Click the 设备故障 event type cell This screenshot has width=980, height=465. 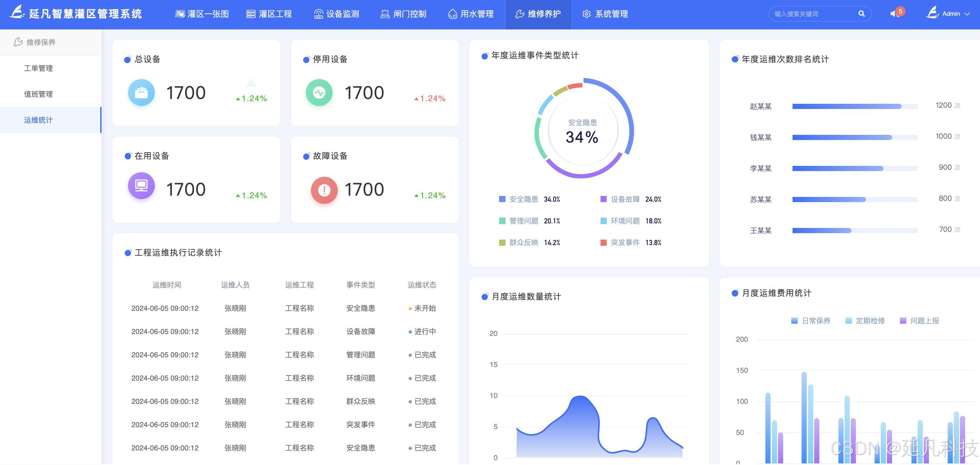point(361,331)
